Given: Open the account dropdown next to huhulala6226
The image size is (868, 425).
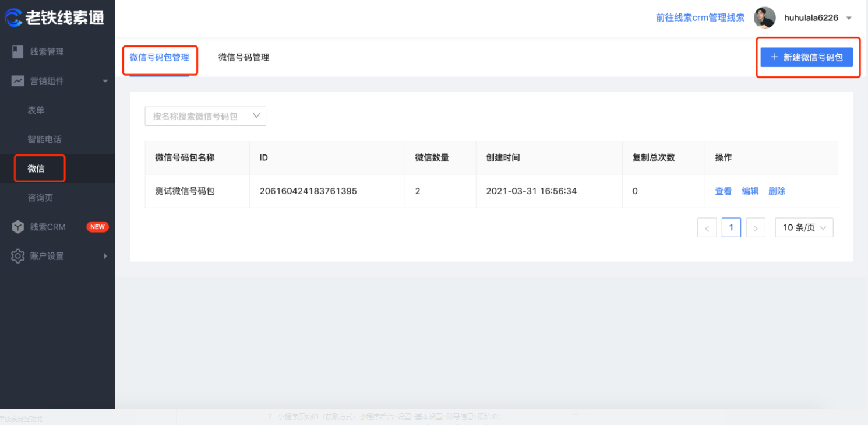Looking at the screenshot, I should [x=848, y=17].
